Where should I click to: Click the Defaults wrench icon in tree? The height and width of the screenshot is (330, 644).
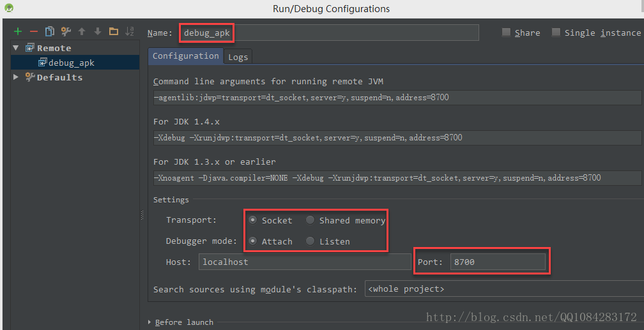click(x=30, y=77)
